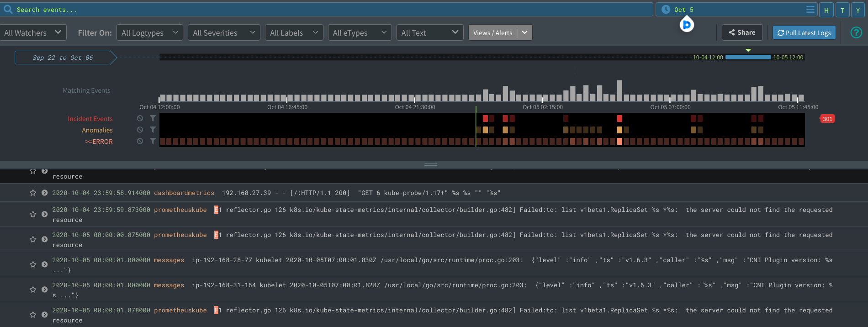Viewport: 868px width, 327px height.
Task: Click the clock icon beside Oct 5
Action: pyautogui.click(x=666, y=10)
